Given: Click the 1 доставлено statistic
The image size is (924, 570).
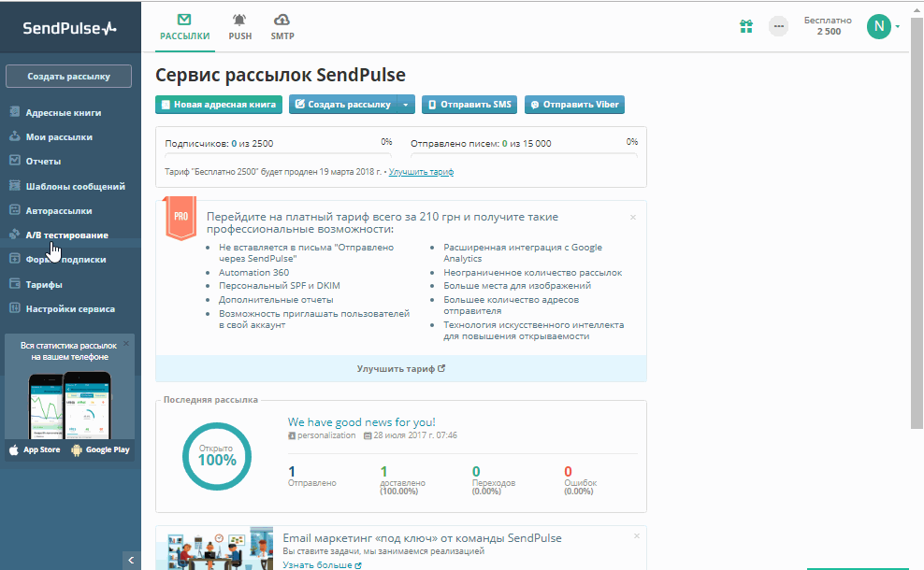Looking at the screenshot, I should point(402,479).
